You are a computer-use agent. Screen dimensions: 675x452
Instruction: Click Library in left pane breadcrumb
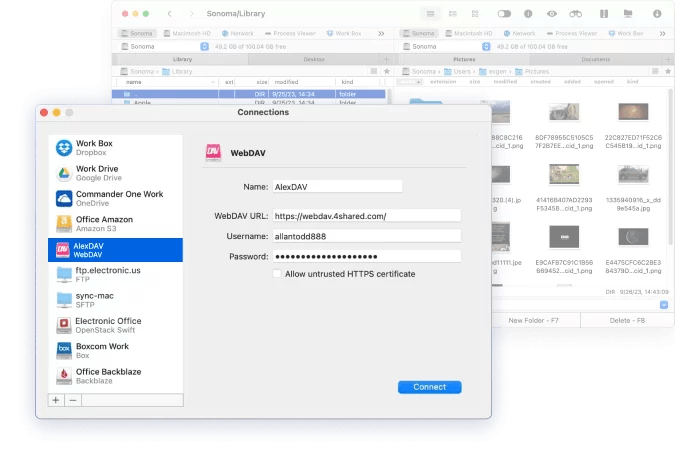pos(177,71)
